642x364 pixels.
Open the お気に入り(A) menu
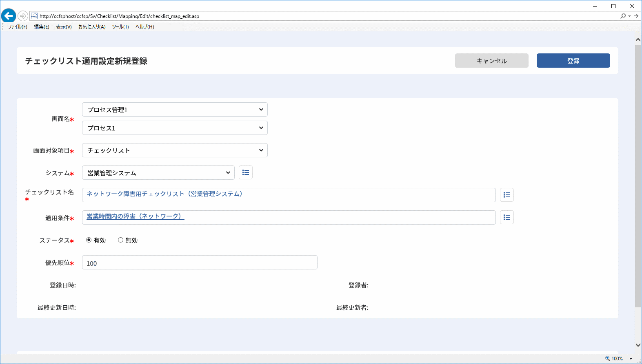tap(92, 27)
